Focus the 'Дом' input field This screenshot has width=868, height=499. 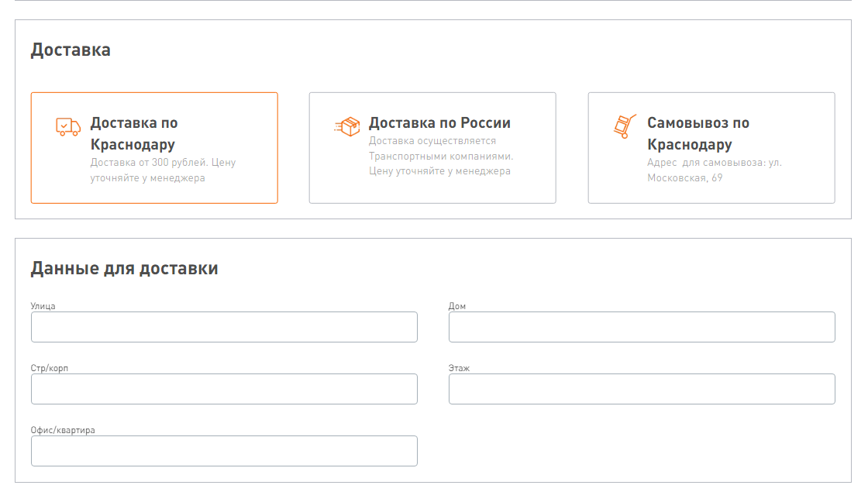642,327
